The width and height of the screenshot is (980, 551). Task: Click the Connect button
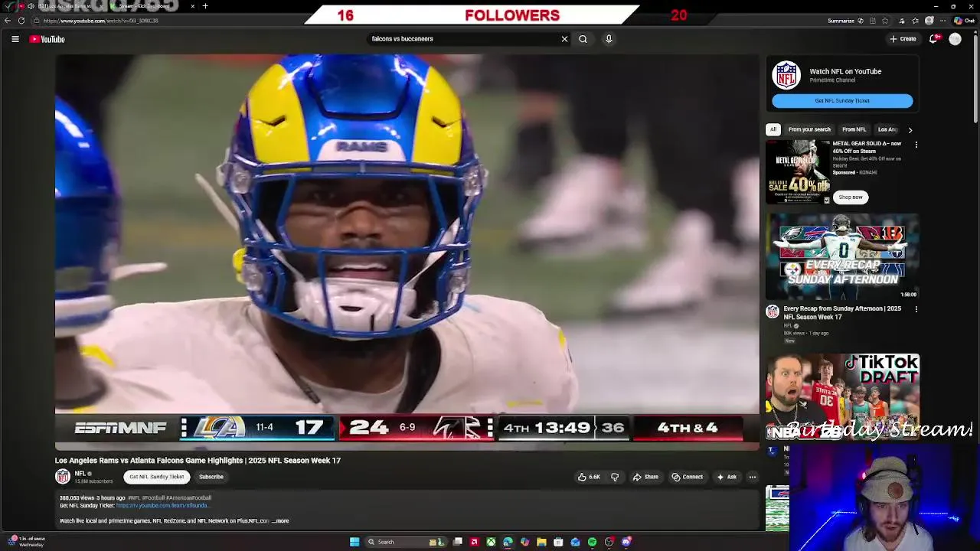point(687,477)
